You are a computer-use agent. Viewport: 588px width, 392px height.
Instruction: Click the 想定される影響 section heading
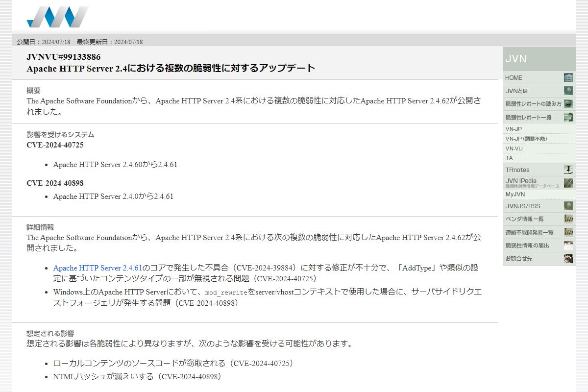tap(50, 333)
